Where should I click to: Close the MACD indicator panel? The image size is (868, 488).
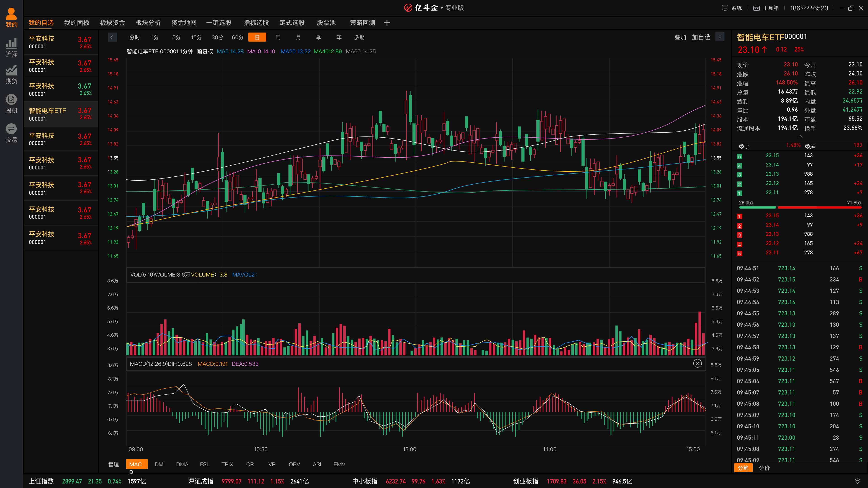pos(698,363)
